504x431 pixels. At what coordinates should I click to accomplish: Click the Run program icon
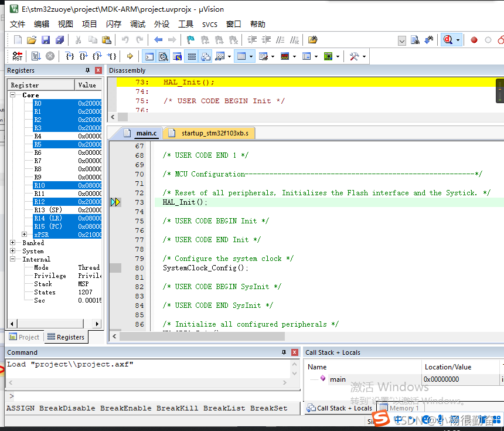36,56
